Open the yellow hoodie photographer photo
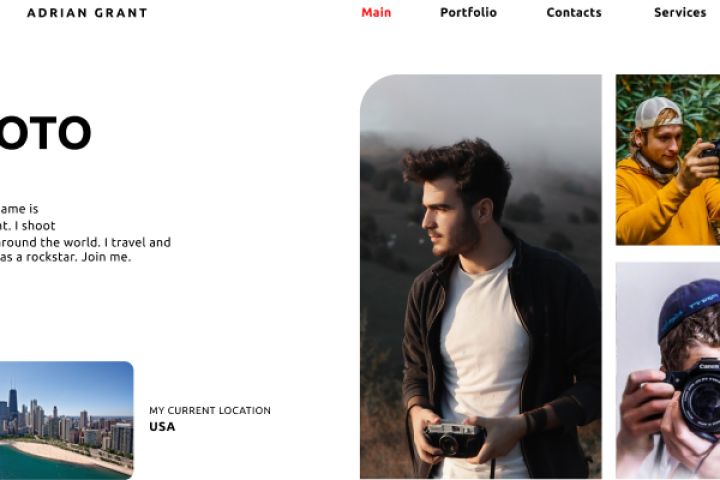The height and width of the screenshot is (480, 720). tap(668, 159)
